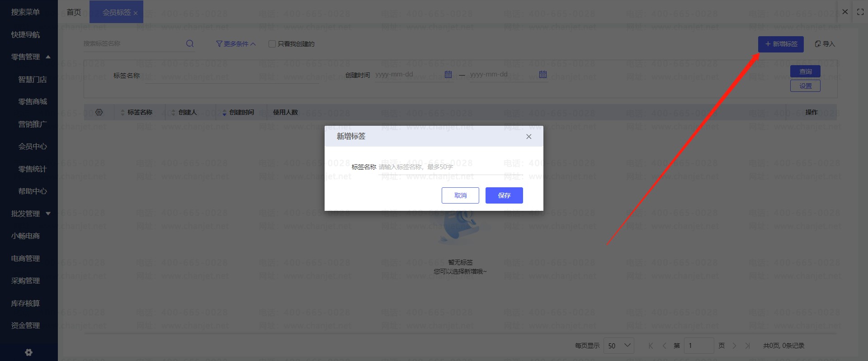
Task: Open the start date calendar picker
Action: (448, 74)
